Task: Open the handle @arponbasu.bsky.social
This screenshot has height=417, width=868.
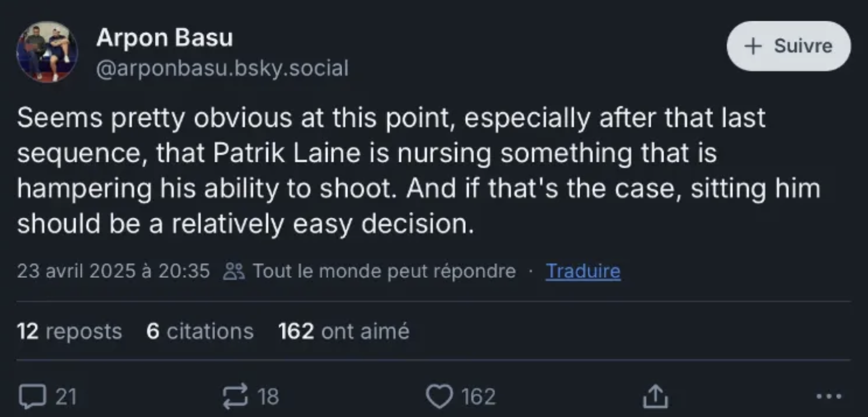Action: [x=223, y=68]
